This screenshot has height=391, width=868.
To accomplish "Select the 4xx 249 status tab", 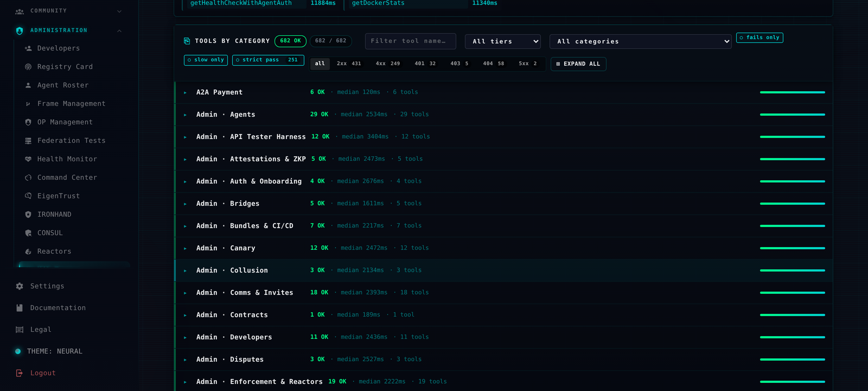I will [388, 64].
